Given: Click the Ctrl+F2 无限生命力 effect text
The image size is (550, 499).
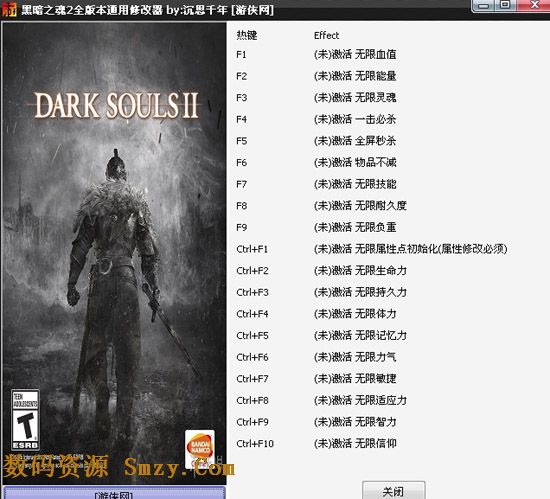Looking at the screenshot, I should point(360,270).
